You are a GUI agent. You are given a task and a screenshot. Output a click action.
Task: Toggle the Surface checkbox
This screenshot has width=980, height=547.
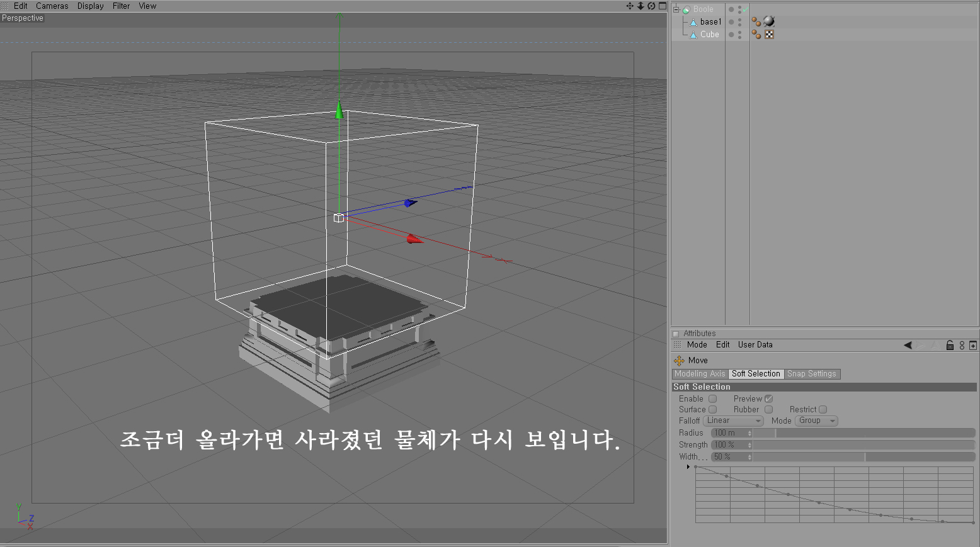(712, 410)
